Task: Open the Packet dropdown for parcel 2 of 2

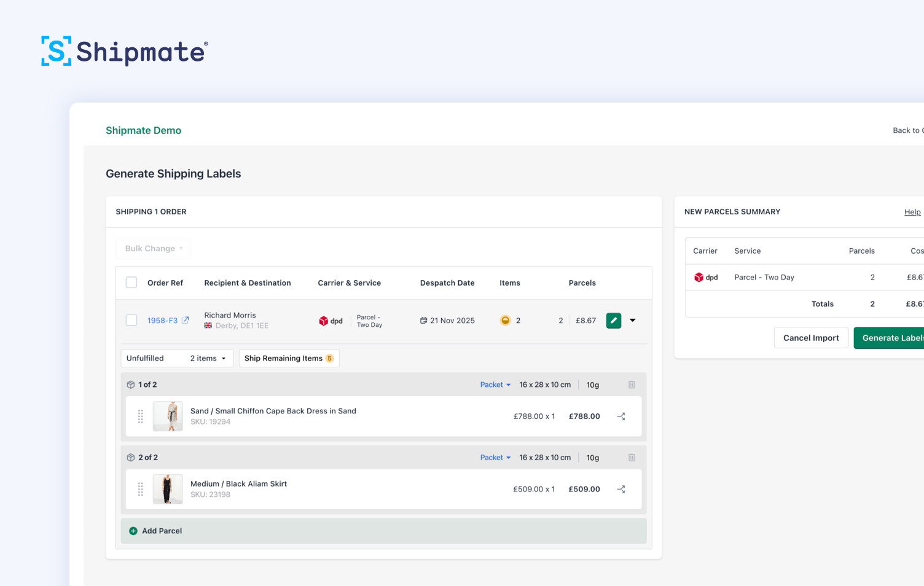Action: point(495,457)
